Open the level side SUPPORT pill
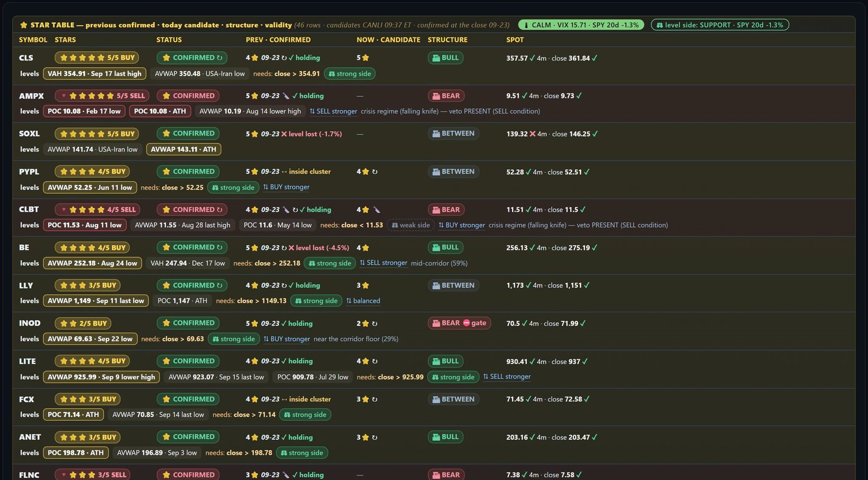This screenshot has height=480, width=868. (x=720, y=25)
